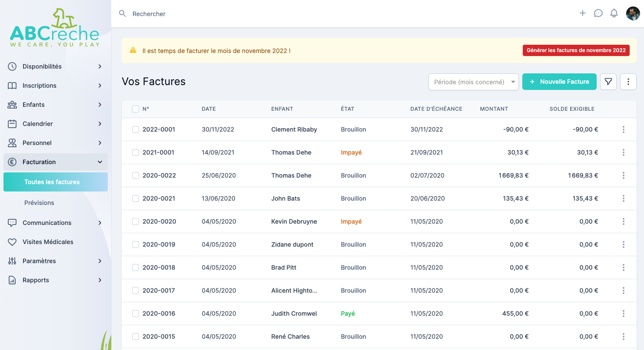Click the Nouvelle Facture button

559,82
